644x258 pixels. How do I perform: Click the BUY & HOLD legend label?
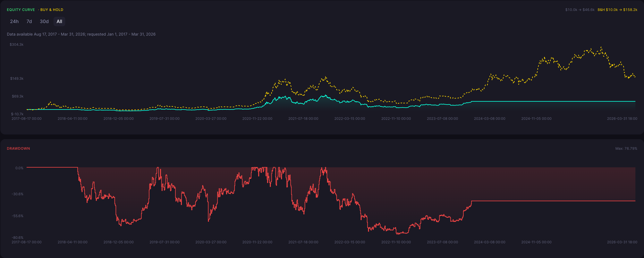(52, 10)
